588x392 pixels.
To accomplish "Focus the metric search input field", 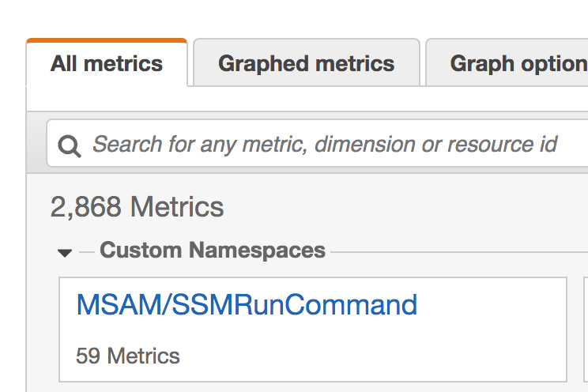I will coord(317,143).
